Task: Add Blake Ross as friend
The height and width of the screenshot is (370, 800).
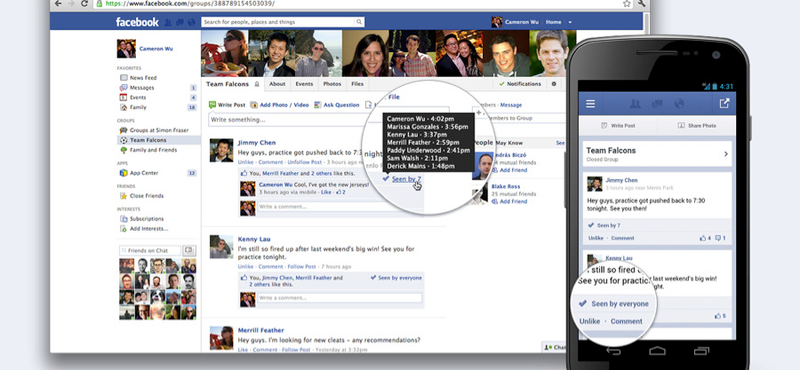Action: click(513, 201)
